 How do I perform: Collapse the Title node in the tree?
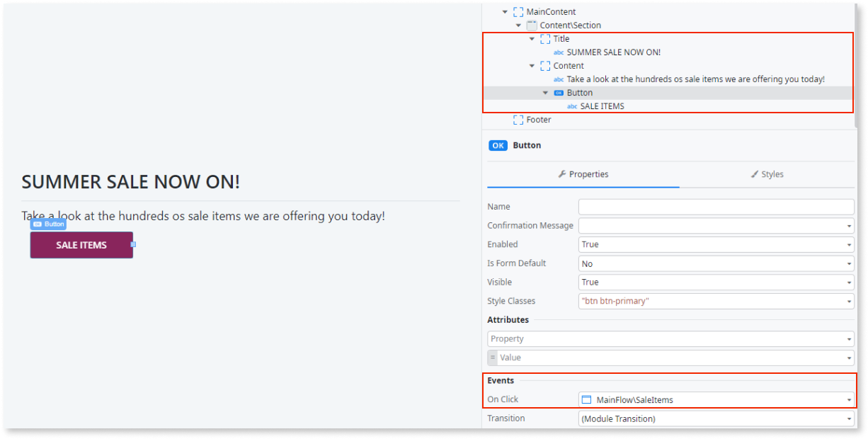tap(532, 38)
